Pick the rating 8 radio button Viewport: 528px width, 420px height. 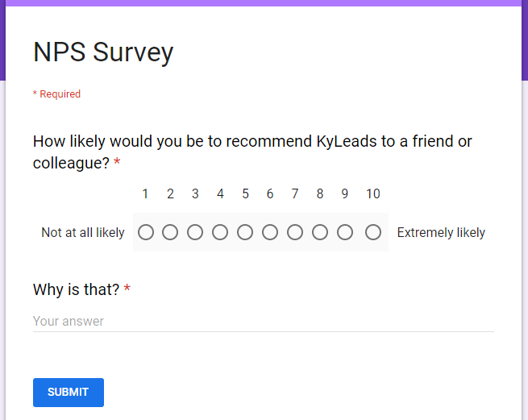320,232
